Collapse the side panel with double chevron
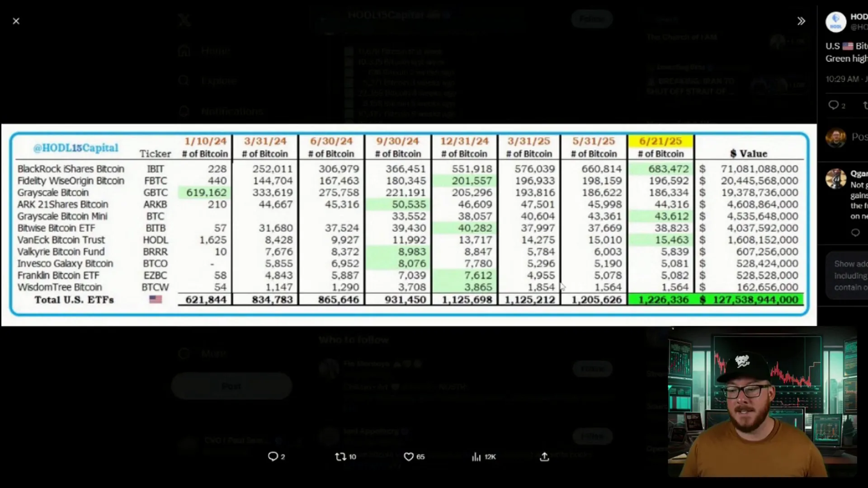 [801, 21]
